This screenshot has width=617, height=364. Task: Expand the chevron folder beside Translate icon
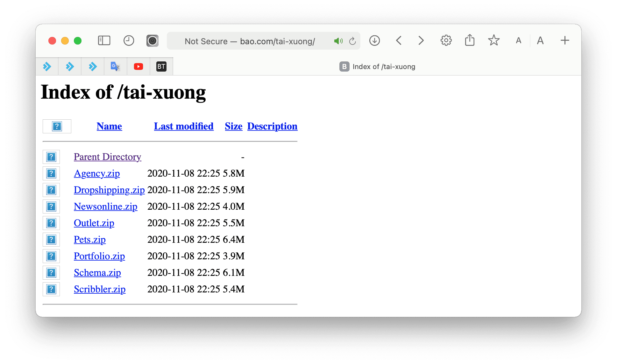[92, 66]
